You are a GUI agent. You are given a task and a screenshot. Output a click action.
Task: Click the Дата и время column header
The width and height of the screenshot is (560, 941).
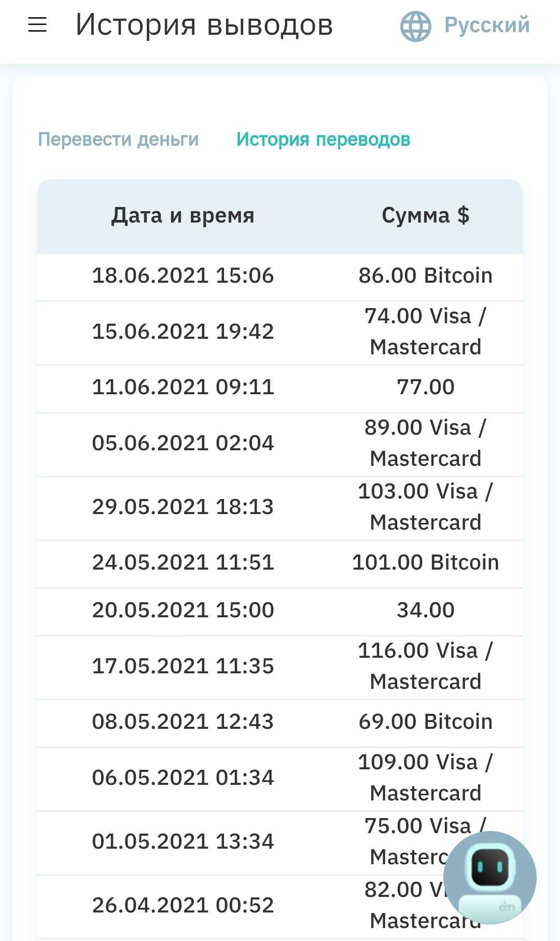coord(183,215)
